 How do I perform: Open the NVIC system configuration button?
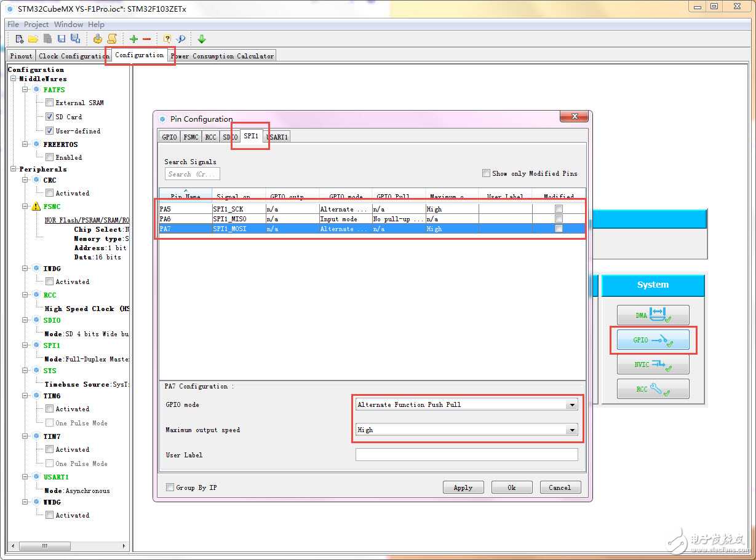653,365
